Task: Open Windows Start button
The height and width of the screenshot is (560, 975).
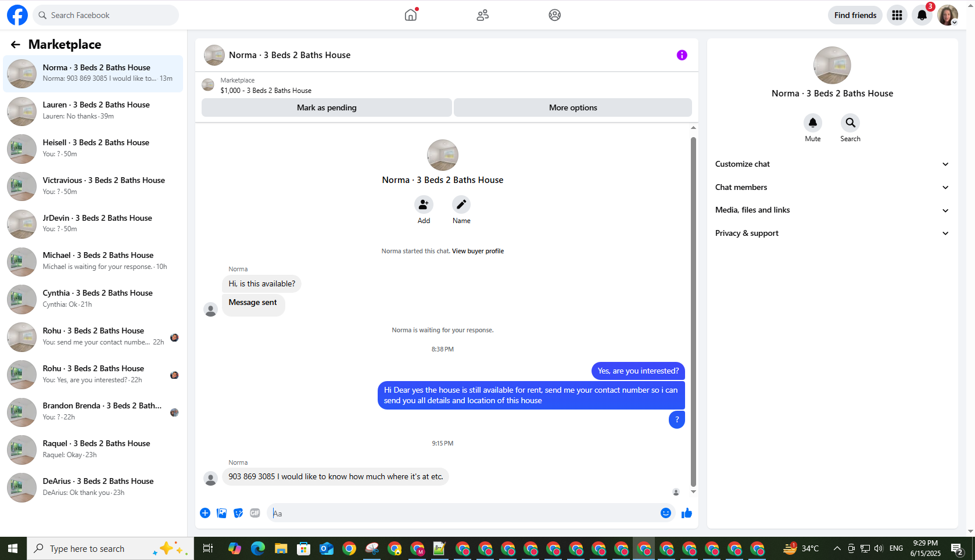Action: pos(13,548)
